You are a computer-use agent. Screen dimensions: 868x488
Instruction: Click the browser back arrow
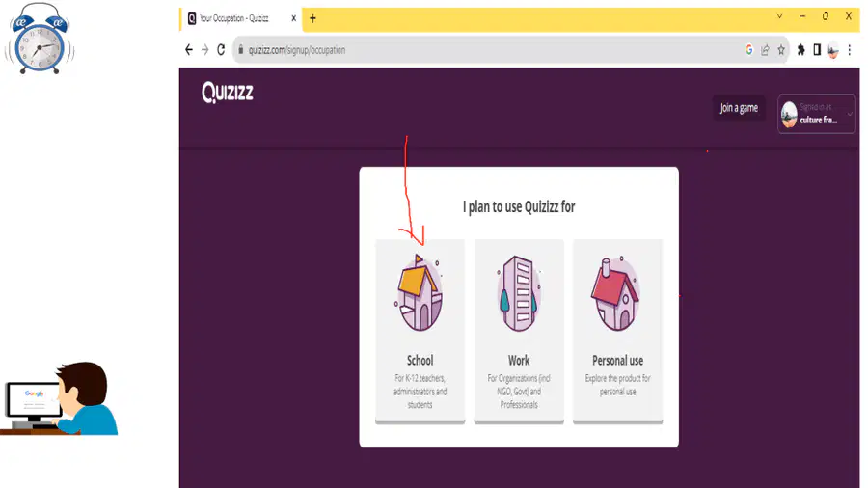[x=189, y=50]
